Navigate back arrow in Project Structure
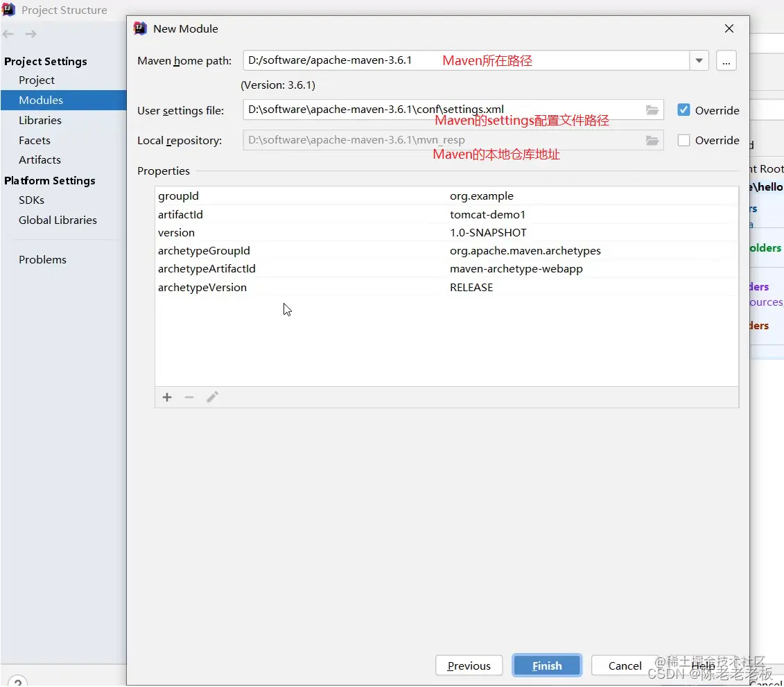 8,34
